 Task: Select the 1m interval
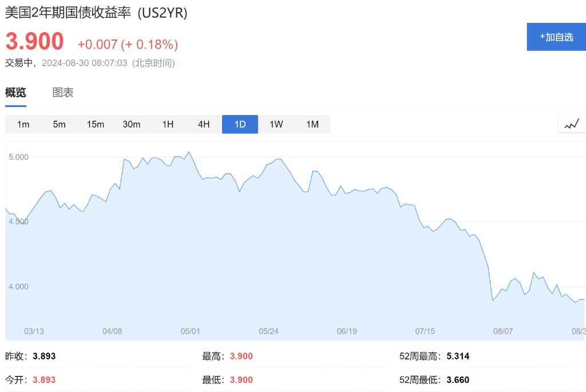coord(23,124)
